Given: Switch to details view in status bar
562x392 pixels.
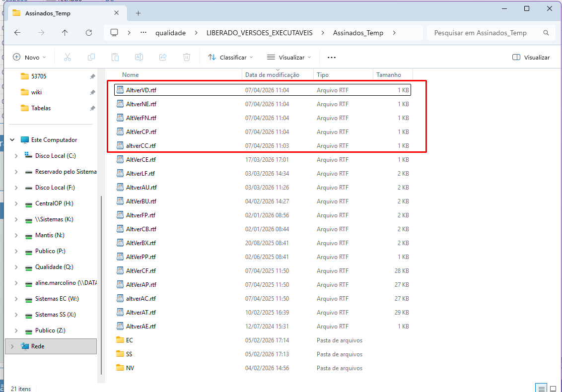Looking at the screenshot, I should (542, 388).
